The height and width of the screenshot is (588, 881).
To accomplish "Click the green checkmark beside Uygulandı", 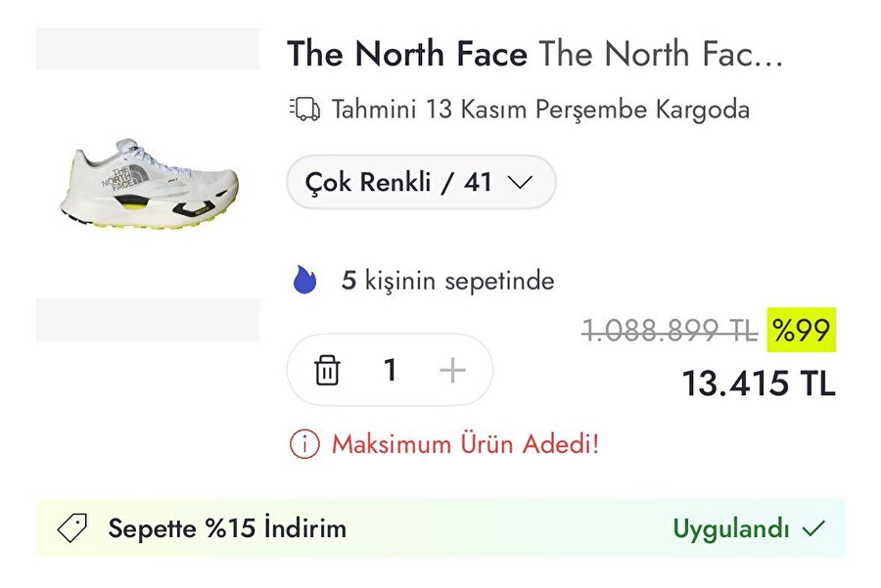I will coord(814,528).
